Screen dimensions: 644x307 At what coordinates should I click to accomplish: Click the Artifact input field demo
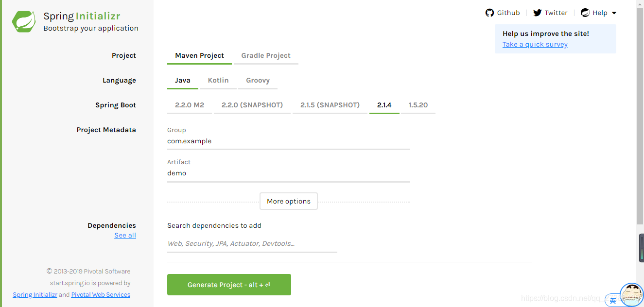click(x=289, y=173)
